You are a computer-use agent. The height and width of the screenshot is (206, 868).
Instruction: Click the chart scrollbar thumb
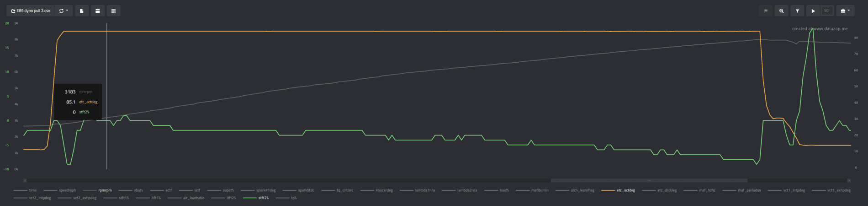pos(649,180)
